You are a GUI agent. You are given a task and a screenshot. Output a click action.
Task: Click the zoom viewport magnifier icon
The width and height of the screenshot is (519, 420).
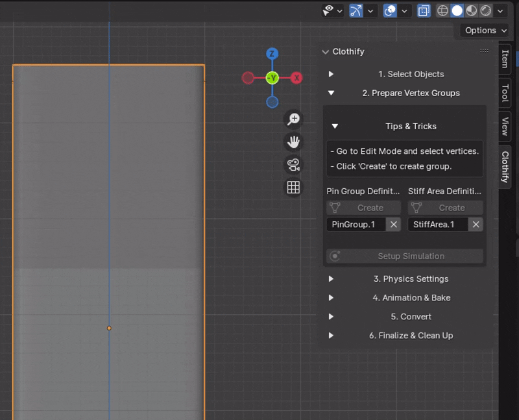pyautogui.click(x=293, y=119)
